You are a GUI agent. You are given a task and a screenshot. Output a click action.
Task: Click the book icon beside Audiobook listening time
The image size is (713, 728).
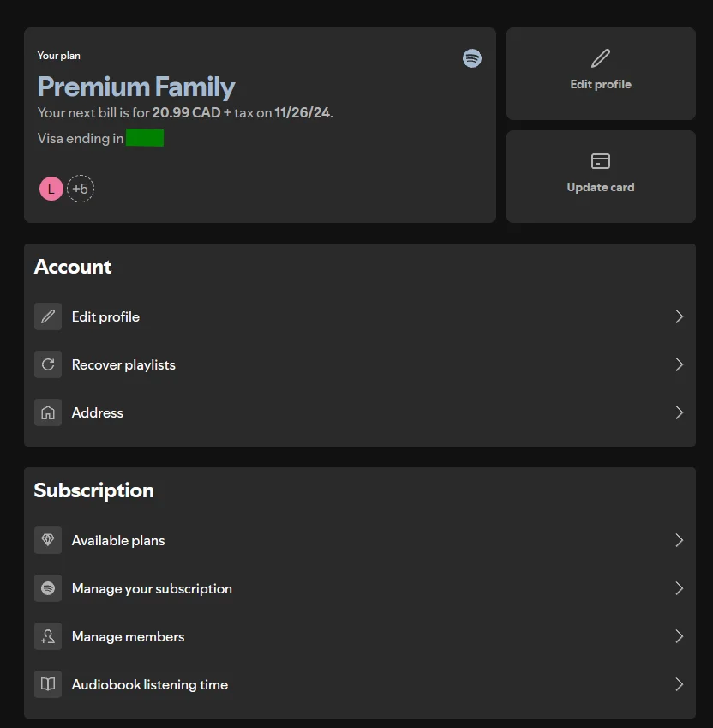[48, 684]
